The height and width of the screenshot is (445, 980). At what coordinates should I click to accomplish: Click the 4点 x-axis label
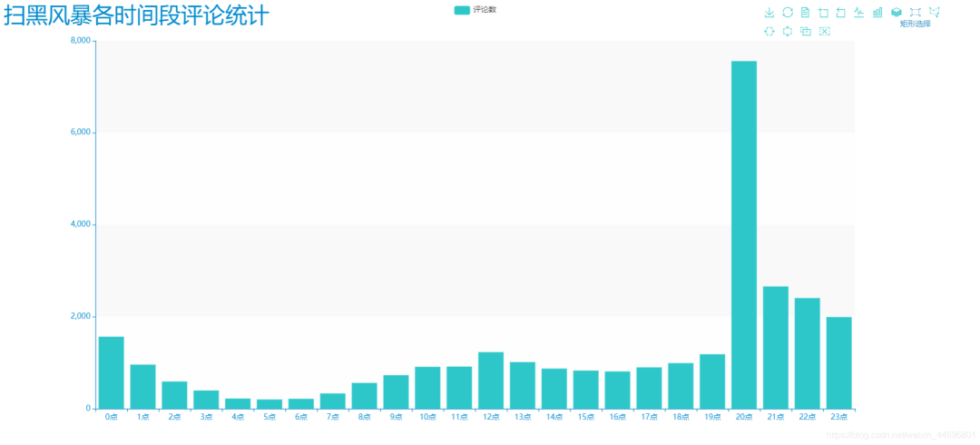[238, 418]
